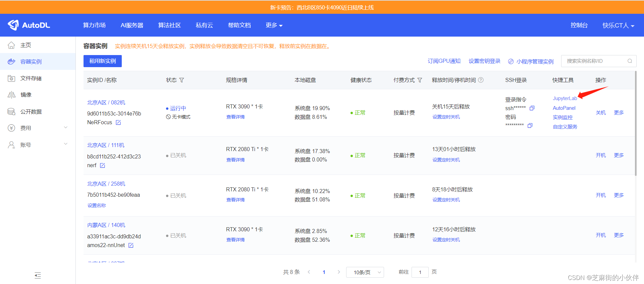Click the 账号 user icon
The width and height of the screenshot is (644, 284).
pyautogui.click(x=11, y=145)
